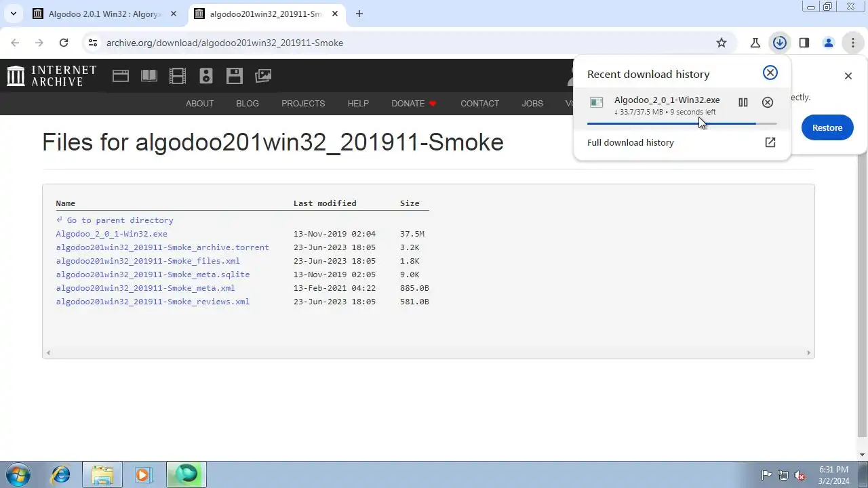Open the Audio speaker icon
The width and height of the screenshot is (868, 488).
coord(206,76)
